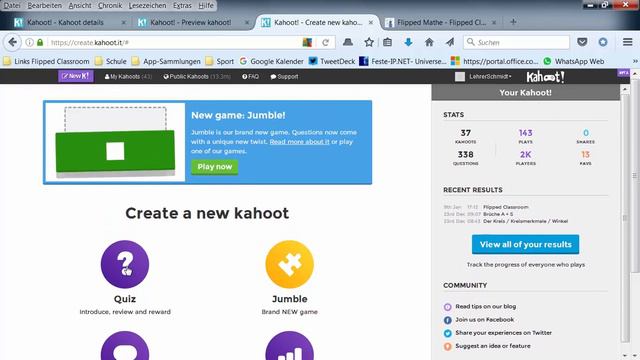640x360 pixels.
Task: Click the suggest idea lightbulb icon
Action: (447, 346)
